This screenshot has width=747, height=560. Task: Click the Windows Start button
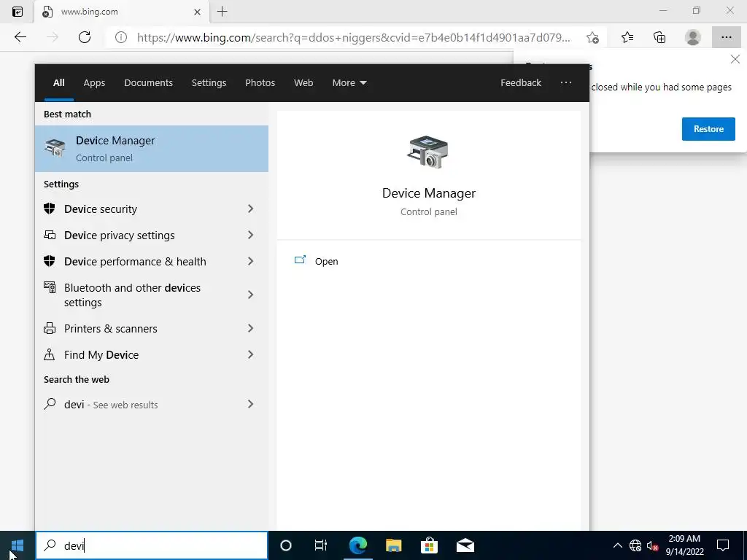[x=18, y=545]
